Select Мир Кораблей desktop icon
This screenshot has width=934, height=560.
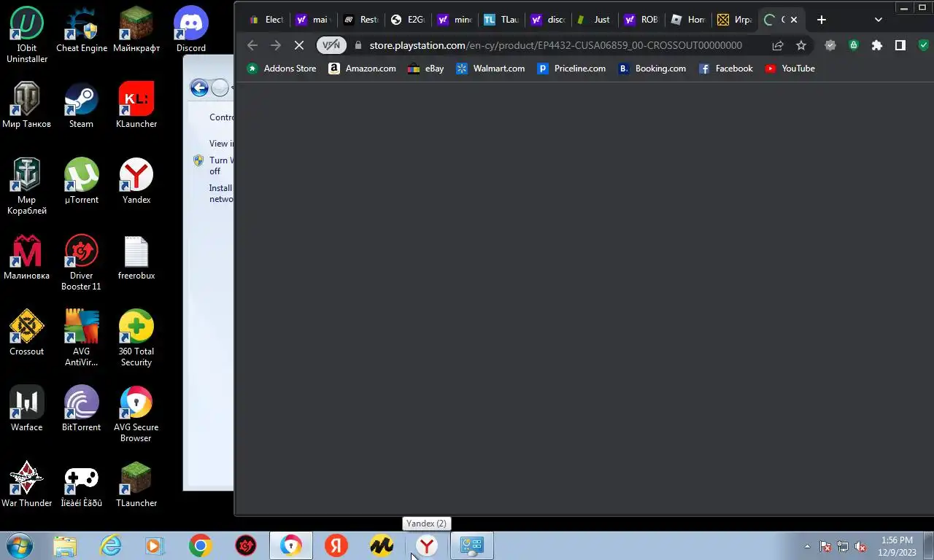(27, 187)
